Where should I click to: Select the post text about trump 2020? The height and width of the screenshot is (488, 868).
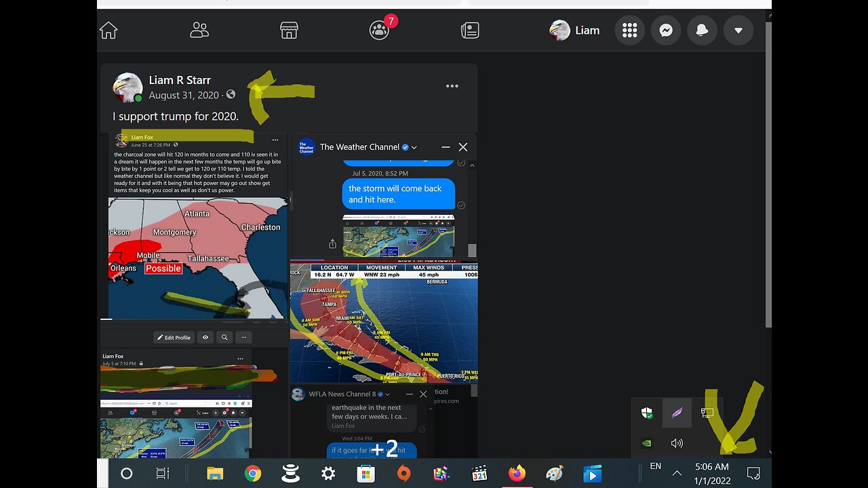coord(176,116)
